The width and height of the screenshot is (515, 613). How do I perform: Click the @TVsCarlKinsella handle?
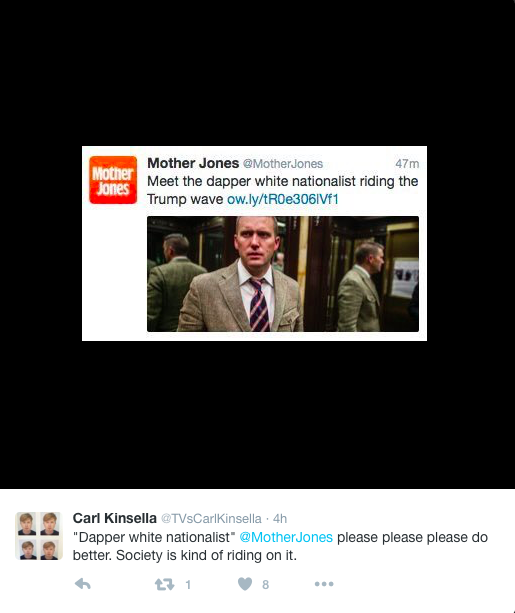point(211,518)
